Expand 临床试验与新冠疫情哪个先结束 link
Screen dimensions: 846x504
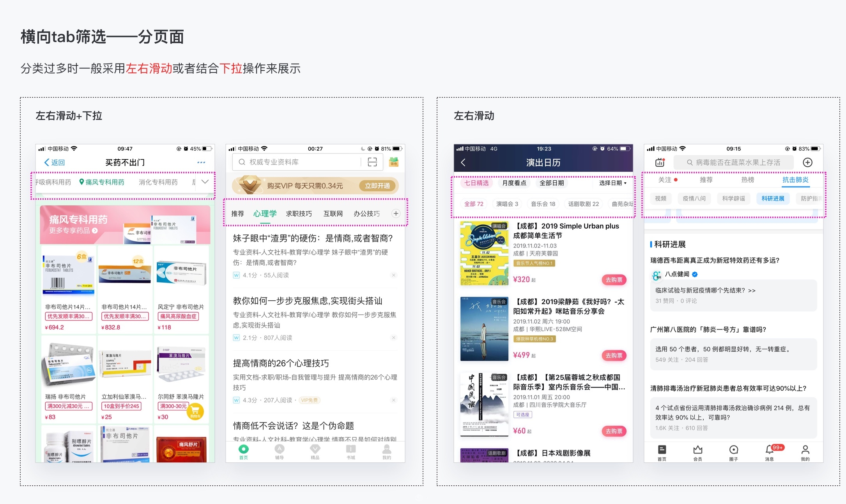click(705, 290)
